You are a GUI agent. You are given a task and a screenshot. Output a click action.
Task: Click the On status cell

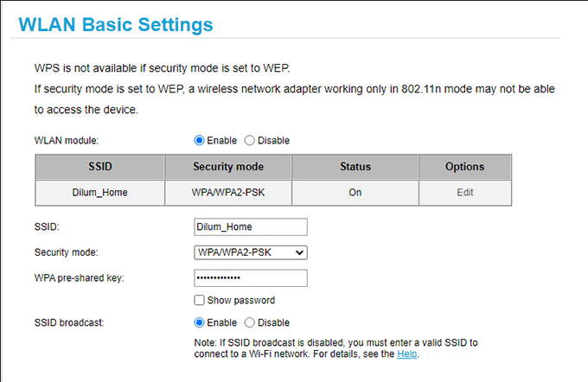(x=355, y=193)
